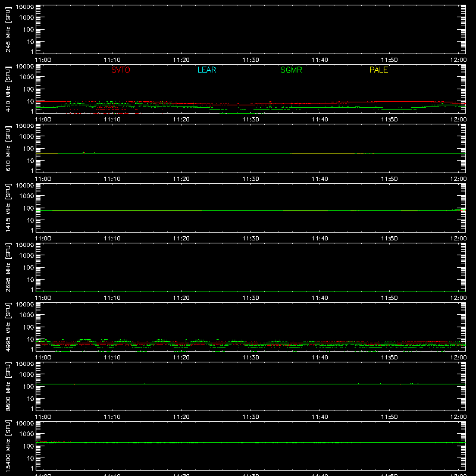Image resolution: width=476 pixels, height=476 pixels.
Task: Select the 1415 MHz [SFU] axis title
Action: 8,208
